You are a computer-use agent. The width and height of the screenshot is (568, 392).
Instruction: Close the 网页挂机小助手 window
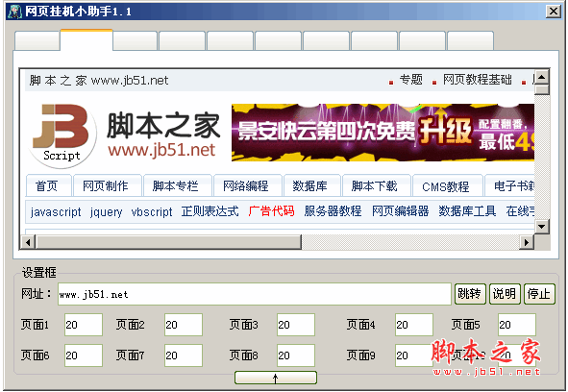(554, 12)
